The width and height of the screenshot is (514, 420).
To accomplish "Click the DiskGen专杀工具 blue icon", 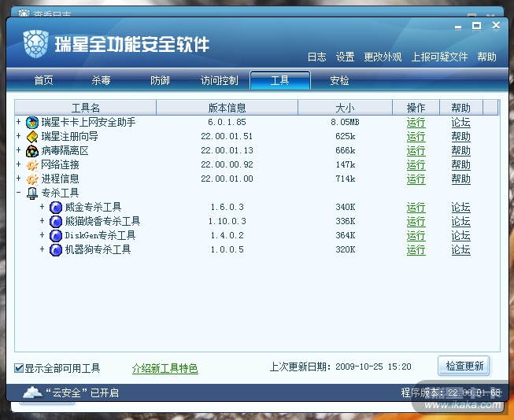I will (56, 235).
